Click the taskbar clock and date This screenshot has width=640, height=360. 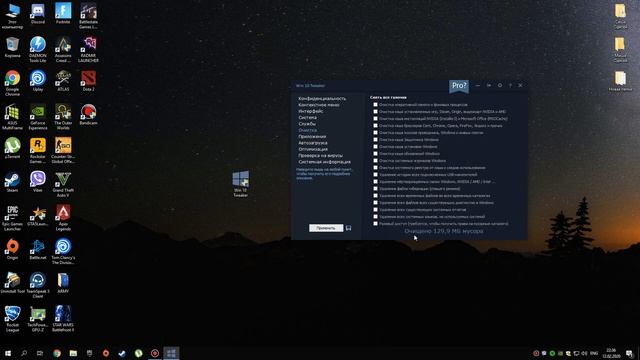point(611,353)
